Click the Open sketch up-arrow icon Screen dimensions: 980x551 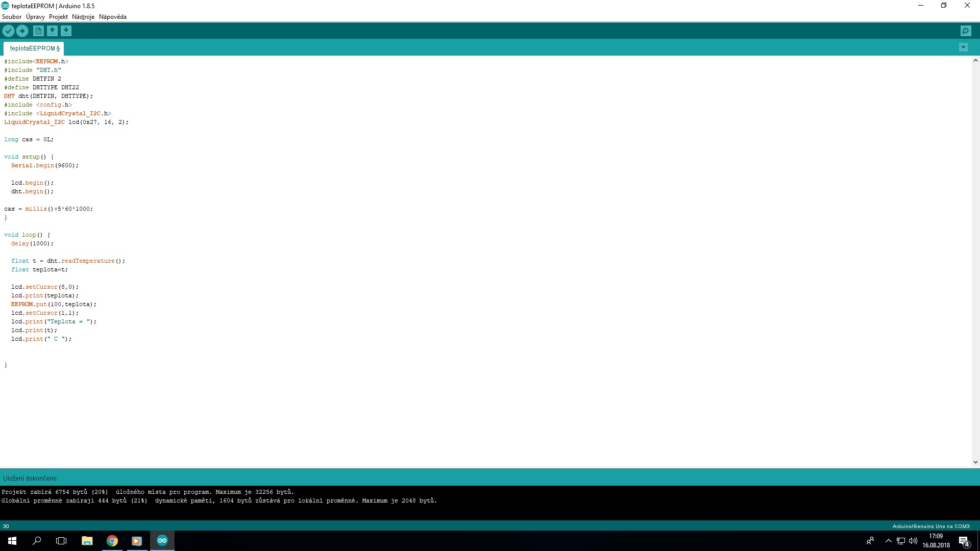[52, 31]
